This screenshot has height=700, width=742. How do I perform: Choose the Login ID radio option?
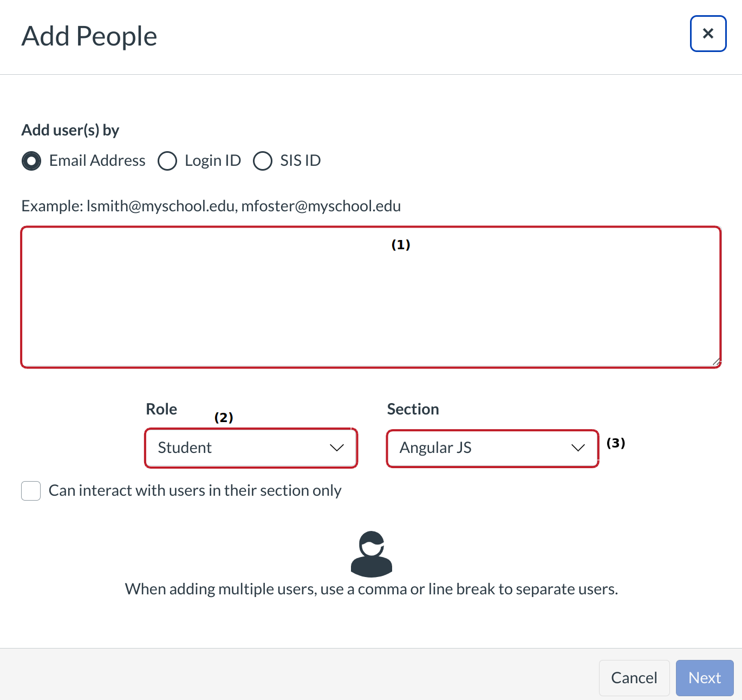167,161
